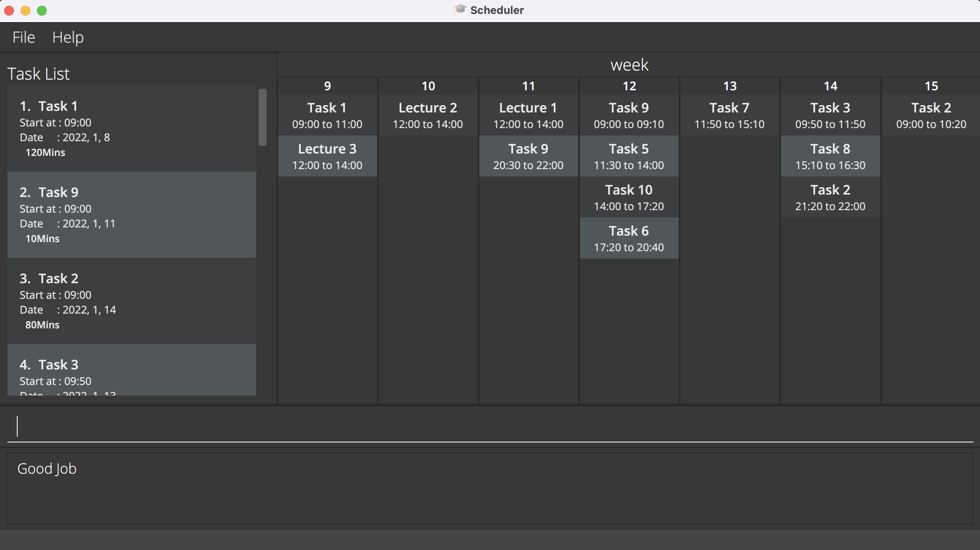Screen dimensions: 980x550
Task: Click Lecture 3 block on day 9
Action: click(327, 156)
